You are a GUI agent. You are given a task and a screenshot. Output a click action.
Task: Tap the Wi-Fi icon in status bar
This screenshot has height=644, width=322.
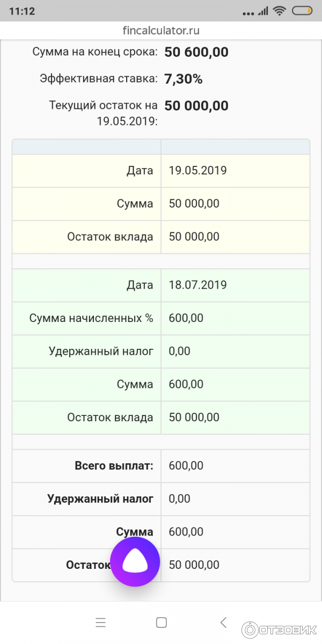point(279,11)
